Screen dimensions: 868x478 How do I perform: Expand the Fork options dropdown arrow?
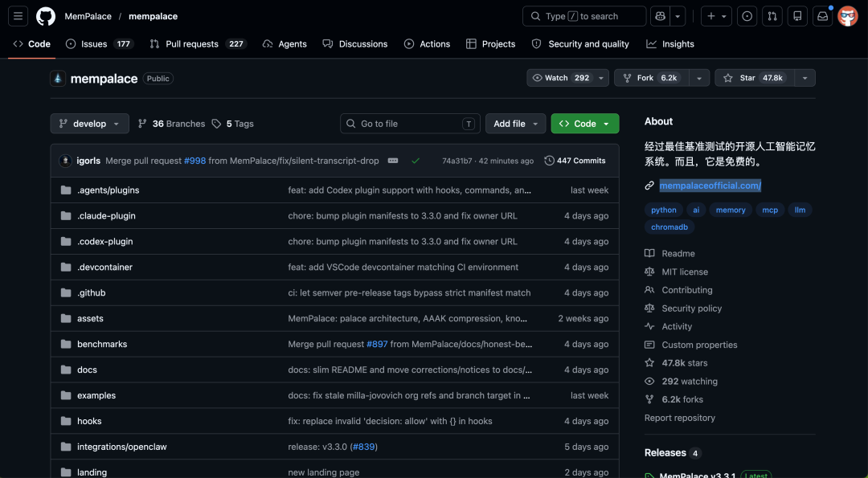point(699,78)
